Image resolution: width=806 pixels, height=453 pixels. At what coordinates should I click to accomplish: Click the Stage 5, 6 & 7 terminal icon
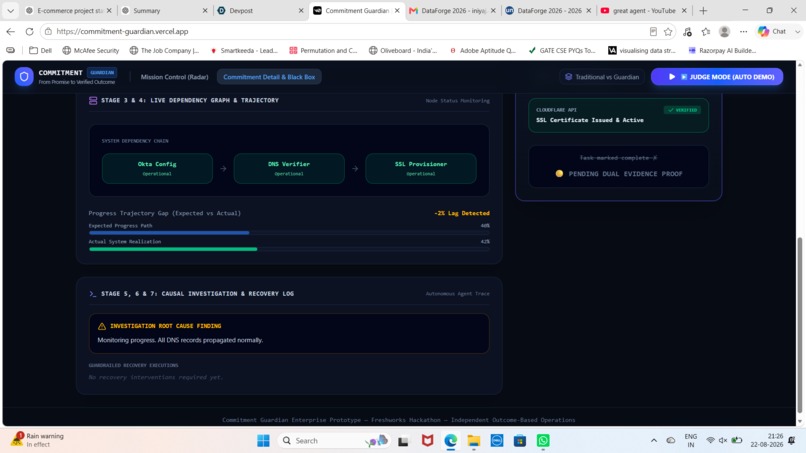coord(93,294)
